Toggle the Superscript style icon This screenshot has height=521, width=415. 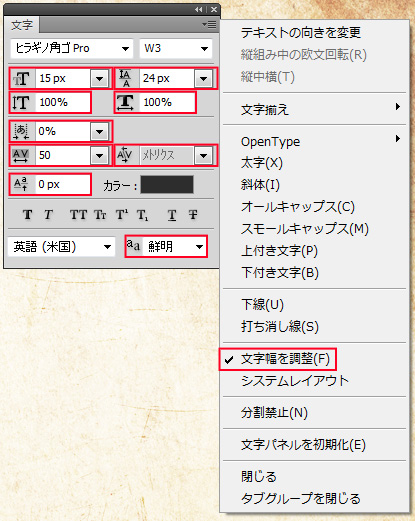(x=122, y=215)
